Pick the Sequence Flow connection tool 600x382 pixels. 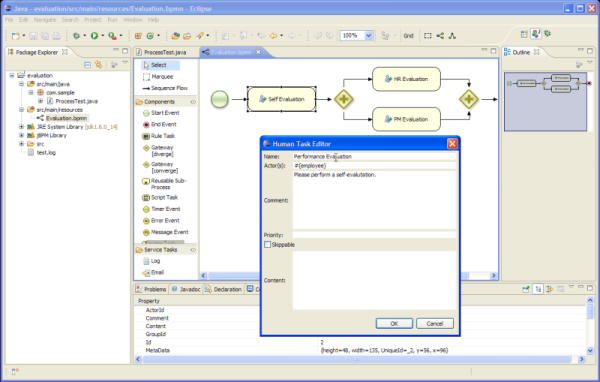[x=165, y=88]
